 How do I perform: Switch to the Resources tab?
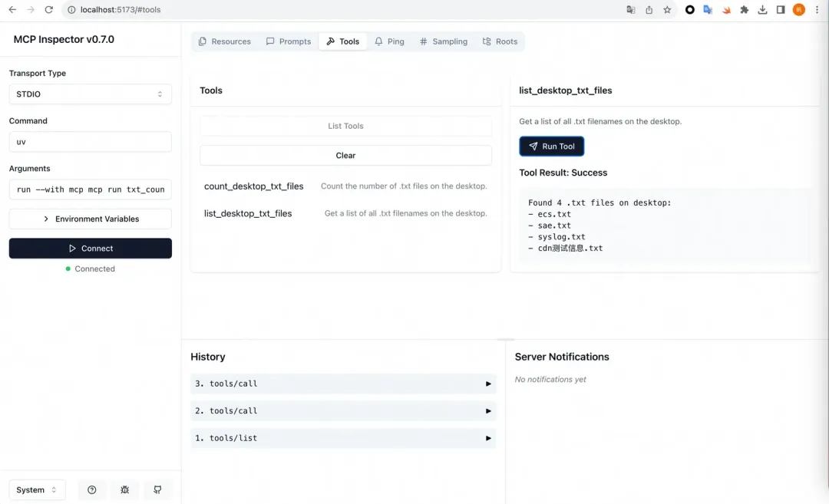[x=224, y=41]
